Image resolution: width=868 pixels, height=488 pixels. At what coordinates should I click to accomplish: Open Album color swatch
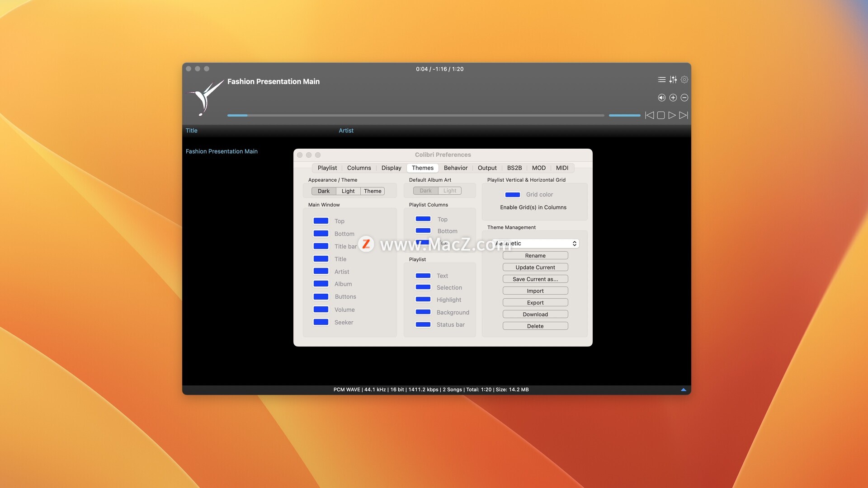click(321, 284)
